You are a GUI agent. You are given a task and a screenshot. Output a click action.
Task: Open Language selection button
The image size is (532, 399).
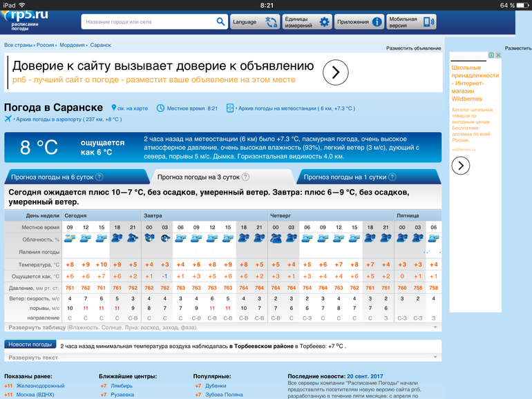[254, 22]
